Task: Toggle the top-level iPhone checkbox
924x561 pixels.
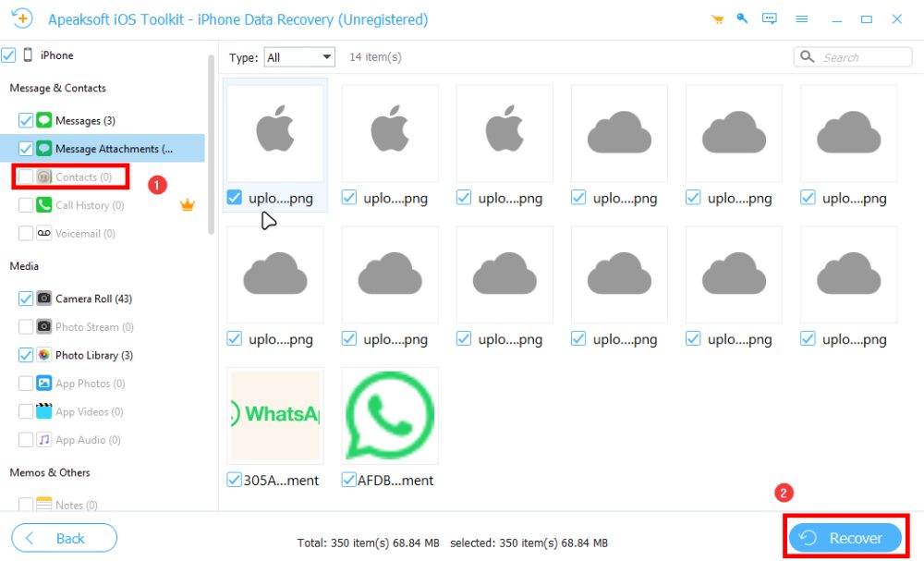Action: click(8, 55)
